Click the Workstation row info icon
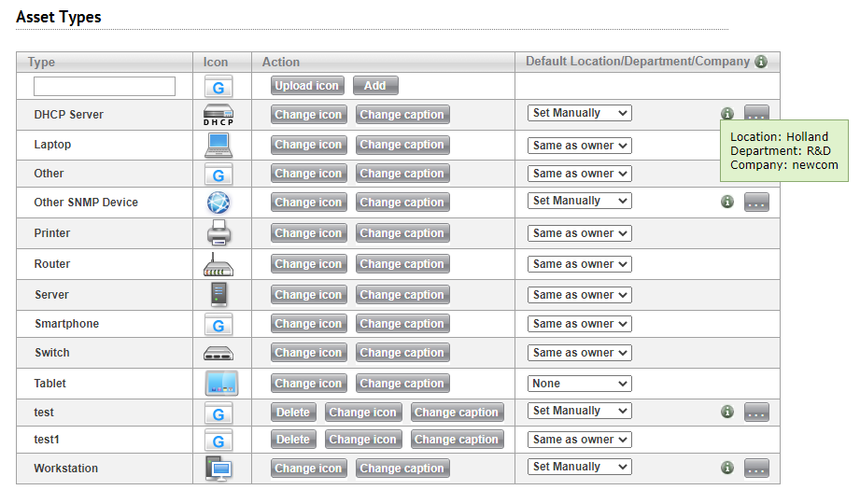Viewport: 860px width, 504px height. coord(727,468)
